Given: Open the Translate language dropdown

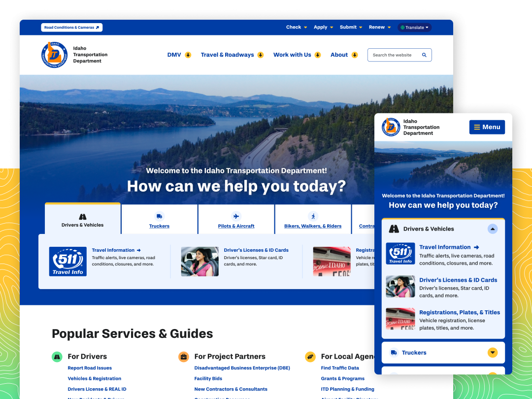Looking at the screenshot, I should (414, 28).
